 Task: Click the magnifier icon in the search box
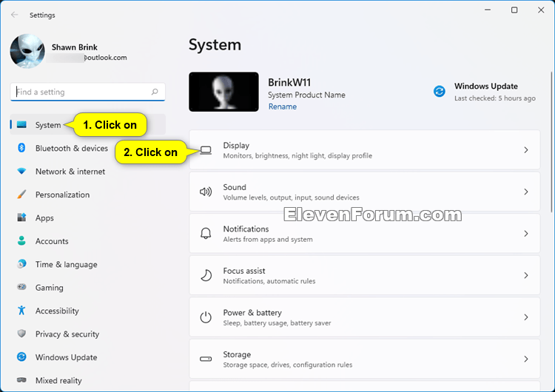pos(155,92)
